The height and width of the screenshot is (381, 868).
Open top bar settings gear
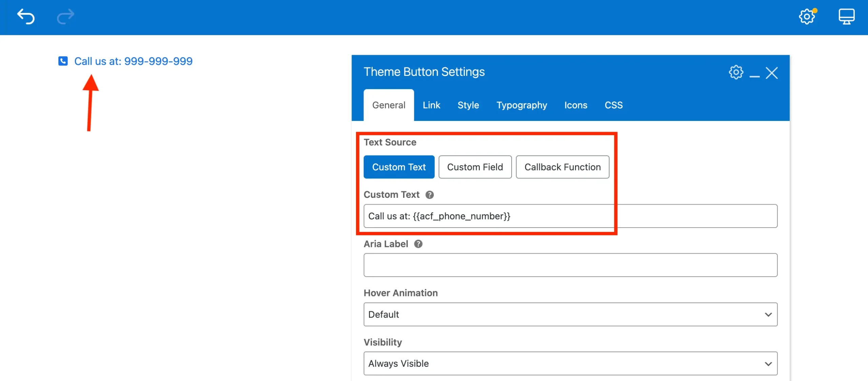807,16
